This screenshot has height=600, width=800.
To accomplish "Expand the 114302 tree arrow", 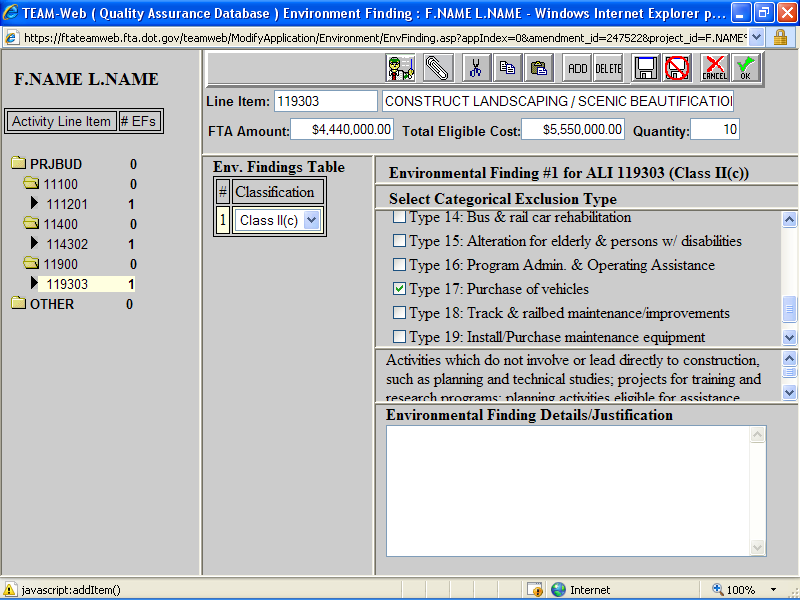I will (36, 244).
